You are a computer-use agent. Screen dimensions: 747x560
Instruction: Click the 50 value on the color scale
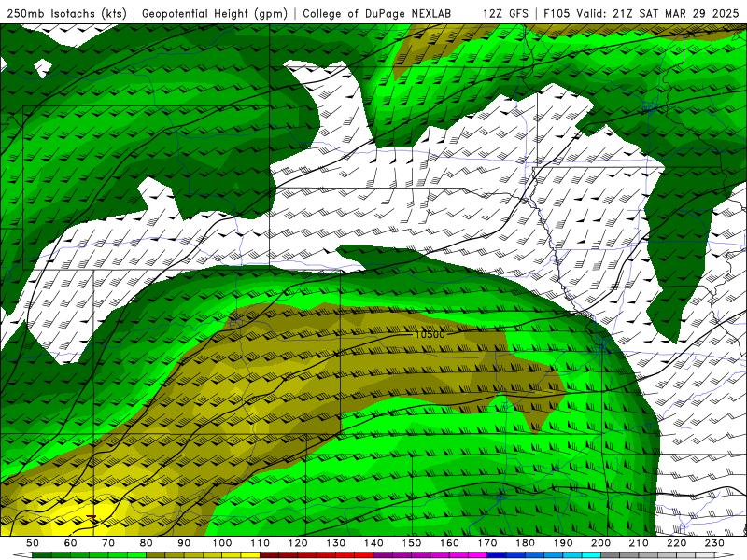pyautogui.click(x=33, y=543)
